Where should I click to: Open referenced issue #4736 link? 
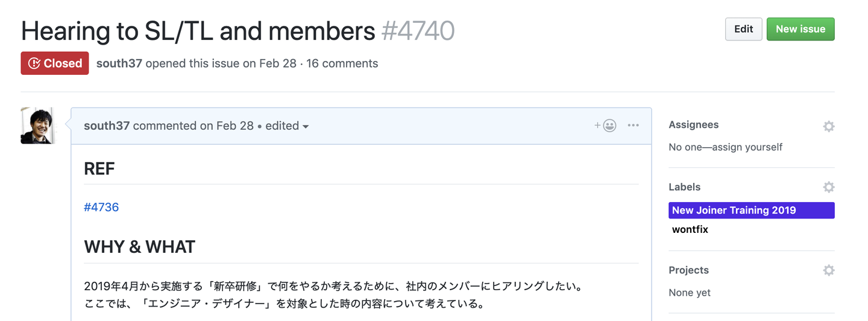tap(101, 207)
